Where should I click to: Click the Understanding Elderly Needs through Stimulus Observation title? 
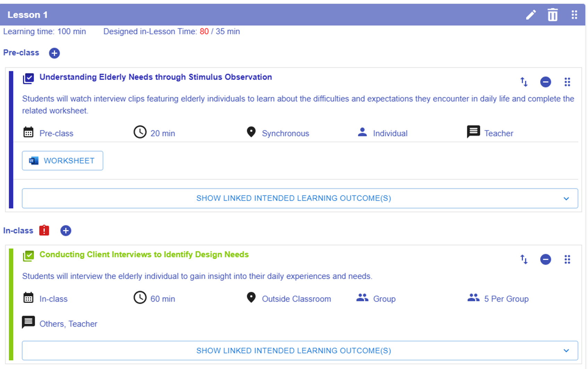click(156, 77)
